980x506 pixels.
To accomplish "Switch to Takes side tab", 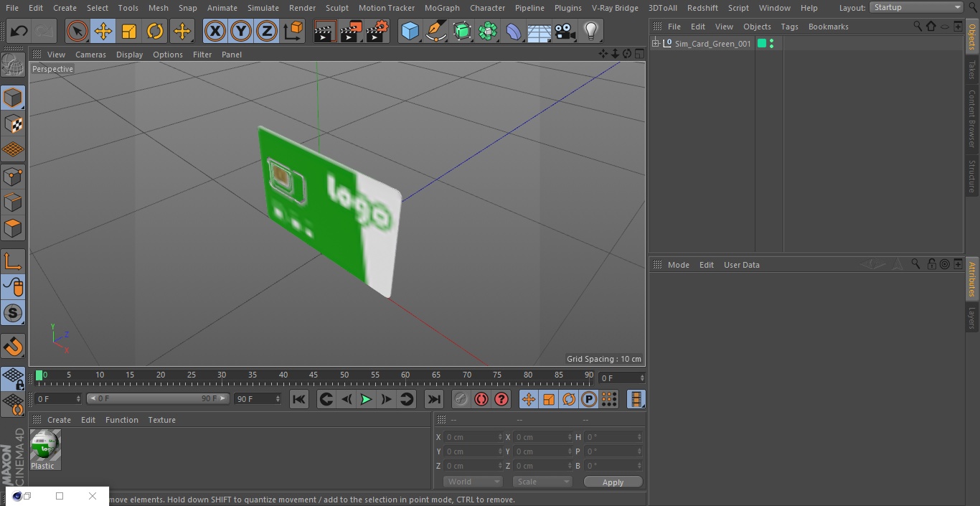I will coord(972,70).
